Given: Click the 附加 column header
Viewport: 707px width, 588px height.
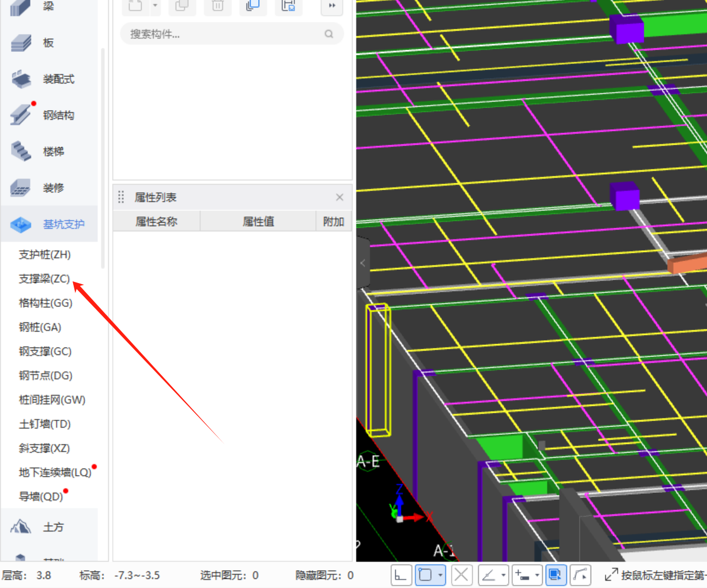Looking at the screenshot, I should 334,221.
